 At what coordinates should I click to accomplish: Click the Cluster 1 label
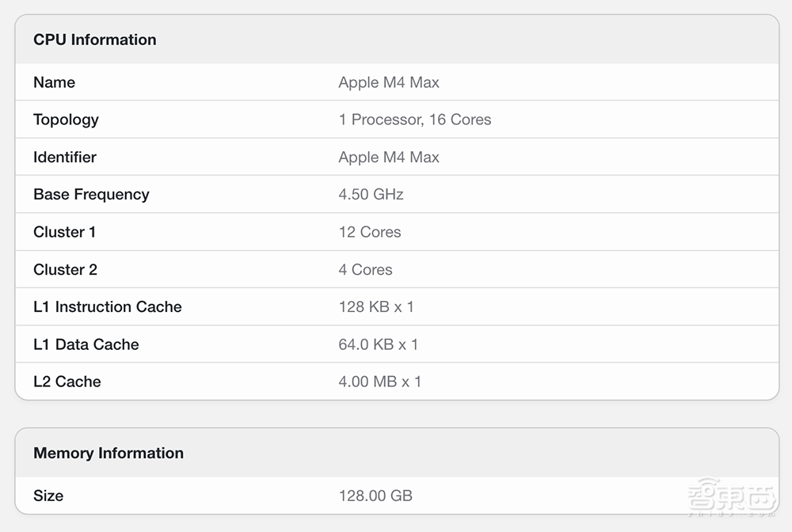point(64,232)
